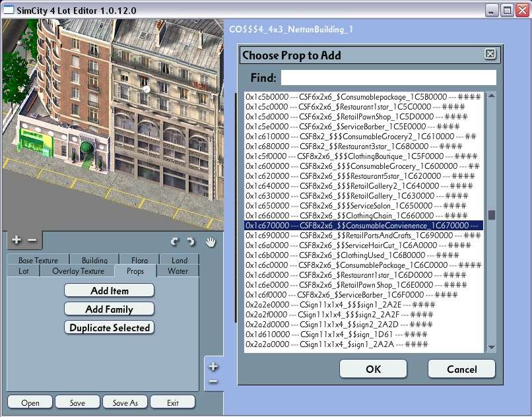Select prop CSF8x2x6_$$RetailPartsAndCrafts_1C690000
This screenshot has width=532, height=417.
pyautogui.click(x=364, y=235)
